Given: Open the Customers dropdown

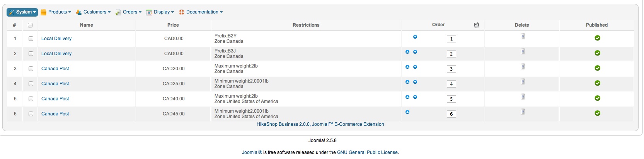Looking at the screenshot, I should click(x=93, y=12).
